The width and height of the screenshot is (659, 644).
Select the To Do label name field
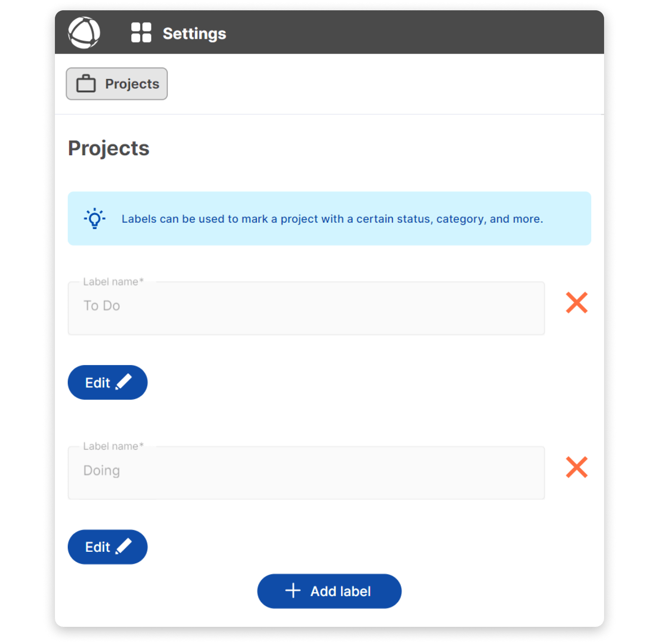(306, 308)
